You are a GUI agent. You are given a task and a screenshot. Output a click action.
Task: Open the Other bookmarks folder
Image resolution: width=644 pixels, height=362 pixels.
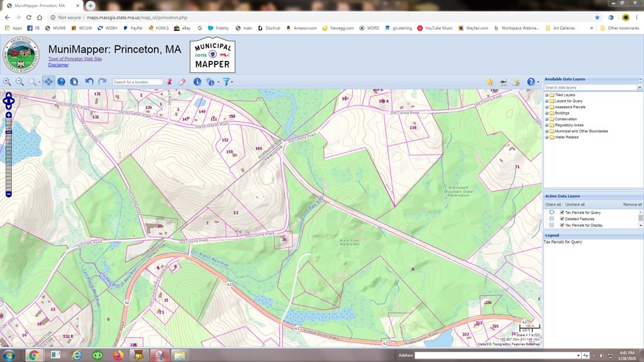pos(619,28)
